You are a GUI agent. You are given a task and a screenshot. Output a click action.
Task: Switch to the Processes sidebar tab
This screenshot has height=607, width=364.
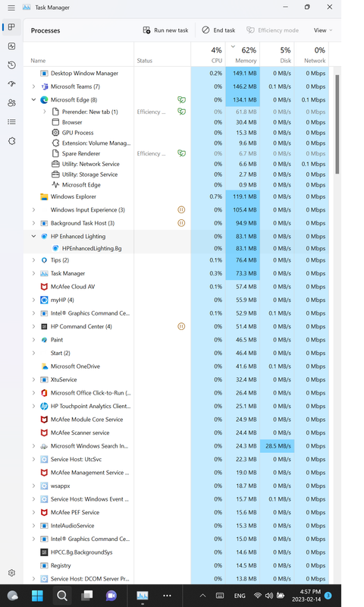(x=11, y=27)
